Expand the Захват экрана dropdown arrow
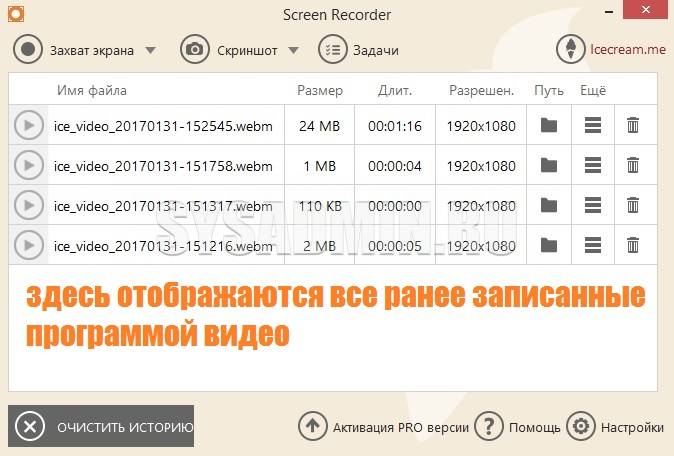This screenshot has height=456, width=674. [151, 50]
